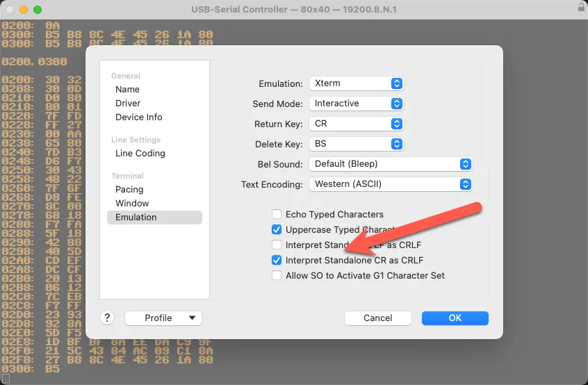Uncheck Uppercase Typed Characters
Image resolution: width=588 pixels, height=385 pixels.
pos(277,229)
